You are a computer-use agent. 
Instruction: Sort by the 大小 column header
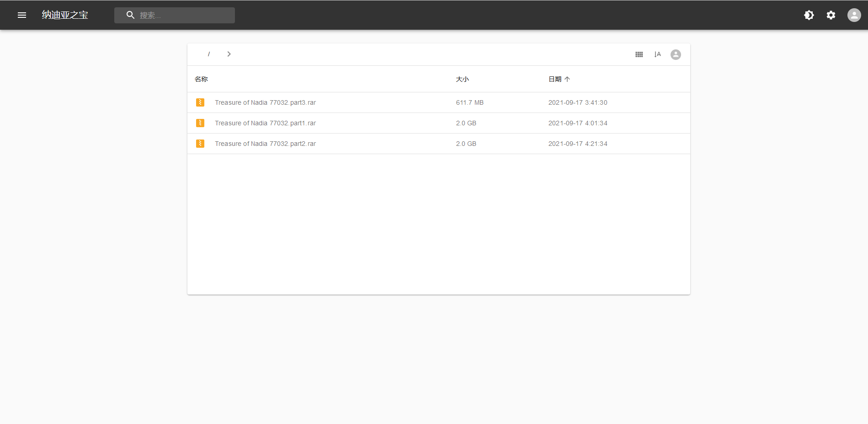click(462, 79)
